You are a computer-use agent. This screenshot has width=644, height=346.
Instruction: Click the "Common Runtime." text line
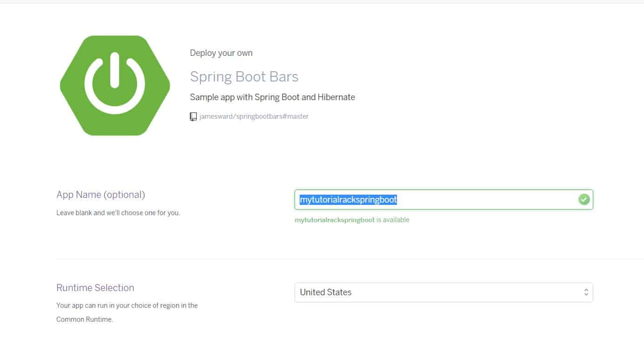pos(84,319)
